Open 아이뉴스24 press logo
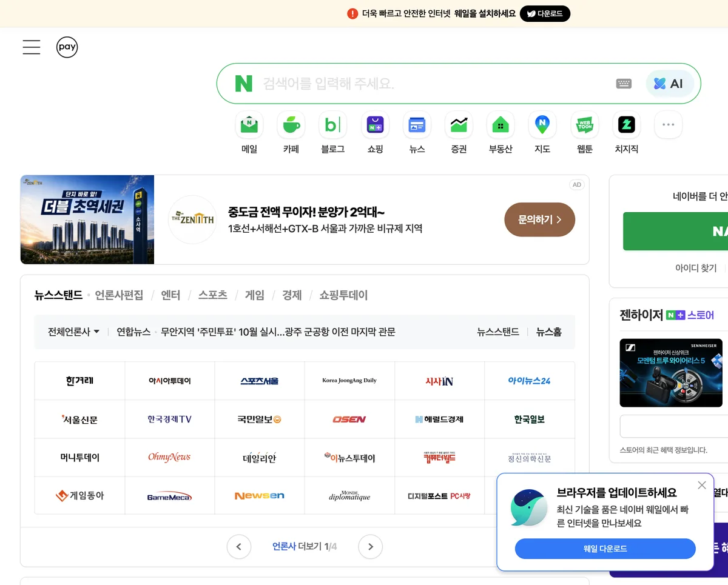The image size is (728, 585). [x=530, y=381]
